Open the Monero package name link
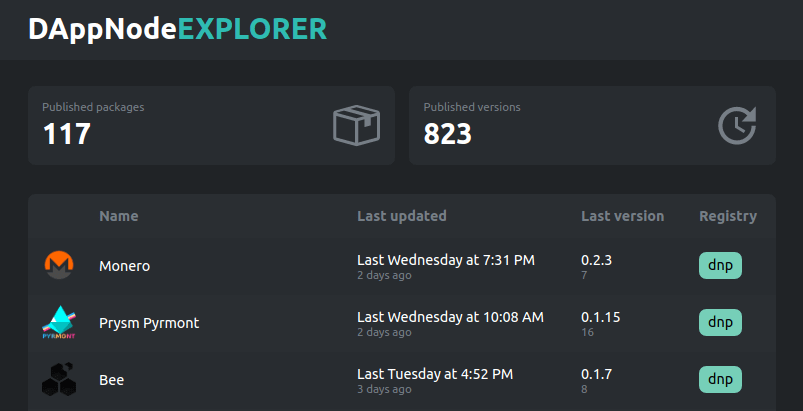 (125, 266)
